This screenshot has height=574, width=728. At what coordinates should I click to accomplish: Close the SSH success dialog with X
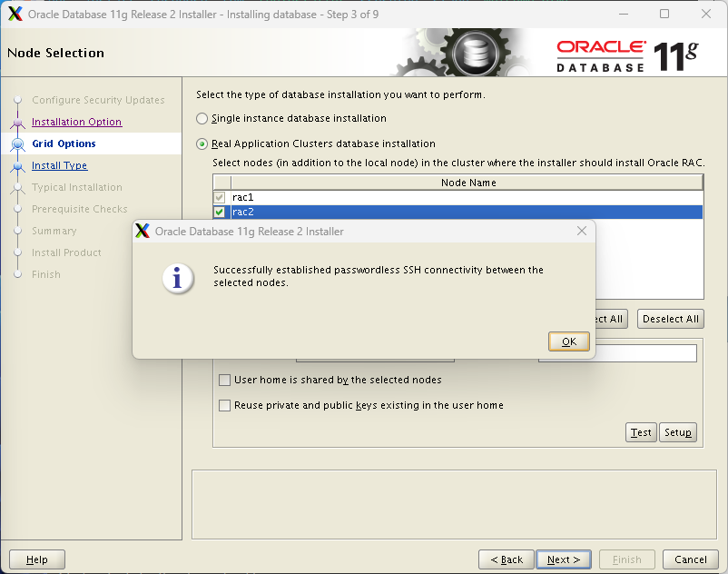(581, 231)
